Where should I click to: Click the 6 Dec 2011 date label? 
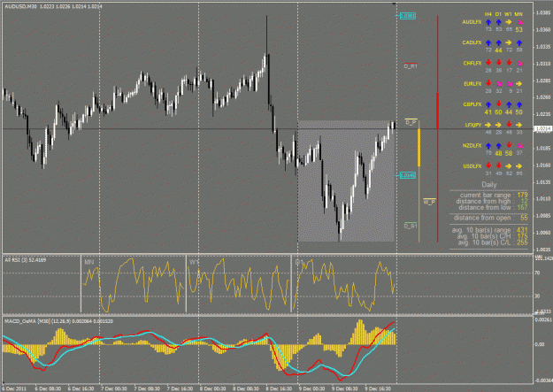pyautogui.click(x=14, y=388)
